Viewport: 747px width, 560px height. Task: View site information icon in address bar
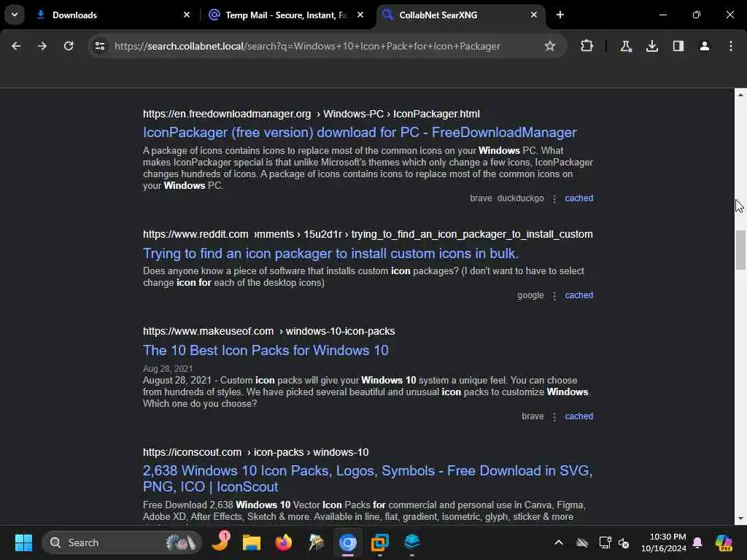[99, 46]
